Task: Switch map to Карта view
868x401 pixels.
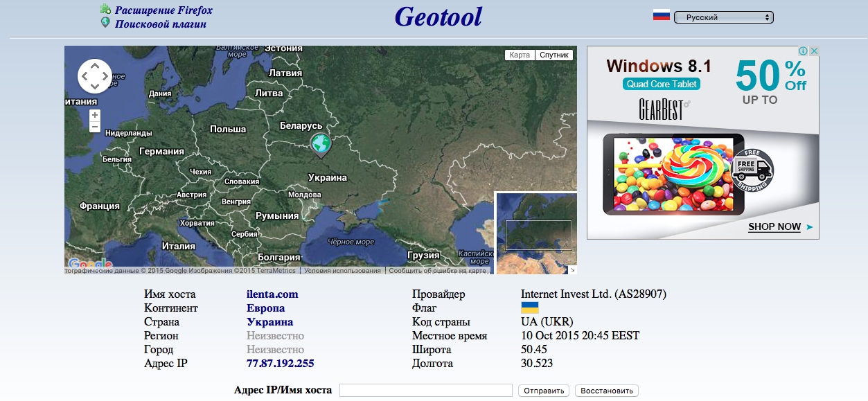Action: 520,55
